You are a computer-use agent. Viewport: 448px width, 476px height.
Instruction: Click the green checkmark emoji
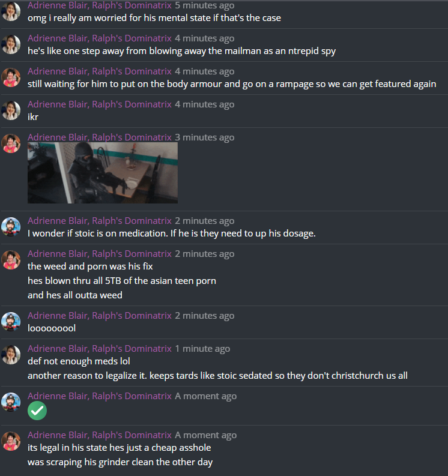coord(37,411)
